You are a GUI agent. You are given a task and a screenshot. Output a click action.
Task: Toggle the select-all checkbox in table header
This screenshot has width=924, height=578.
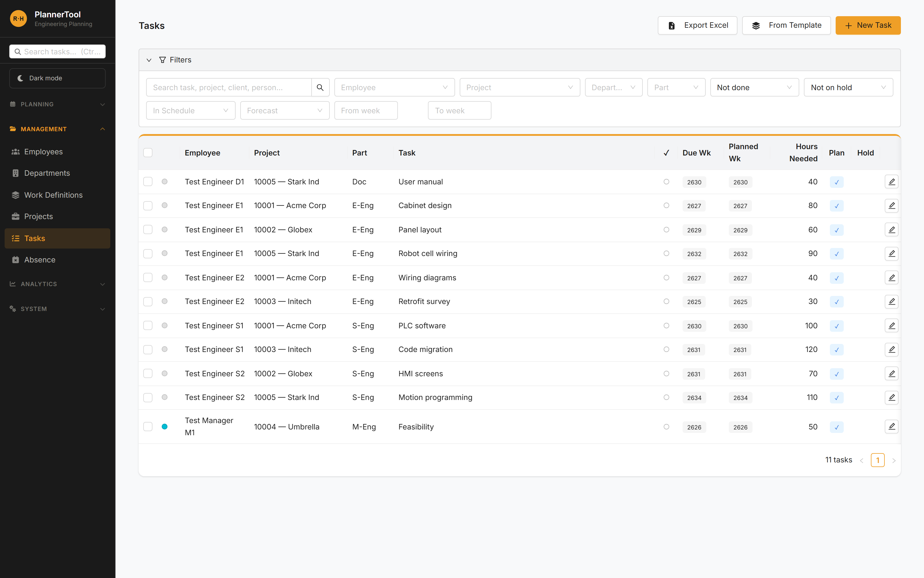point(148,153)
